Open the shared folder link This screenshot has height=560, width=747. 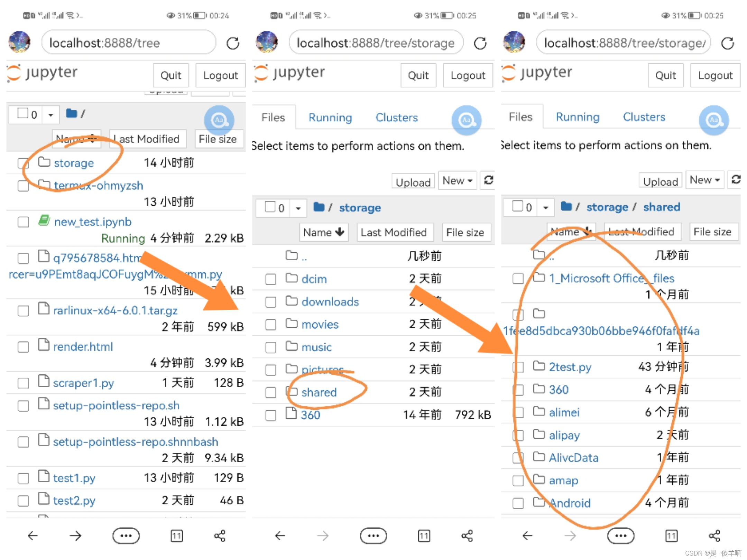(319, 392)
